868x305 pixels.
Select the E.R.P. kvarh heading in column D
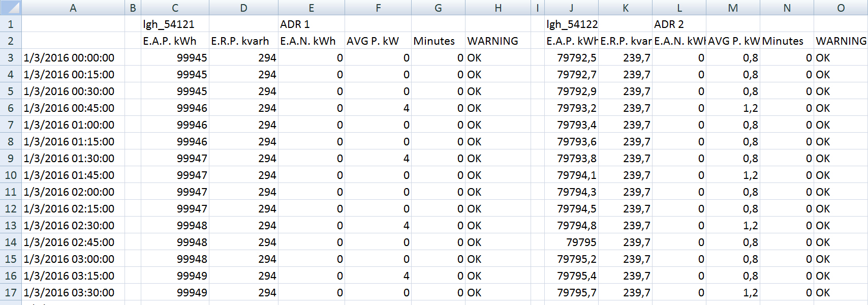[243, 41]
